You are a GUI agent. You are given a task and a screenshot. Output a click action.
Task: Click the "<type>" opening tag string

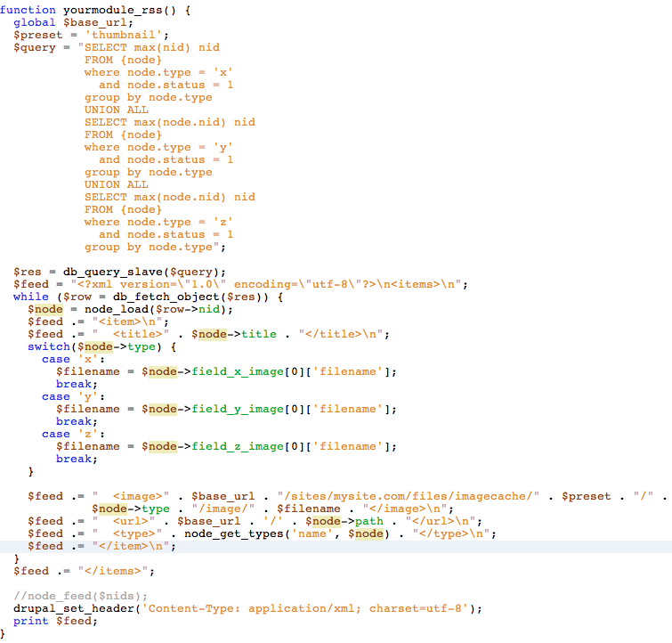[x=127, y=533]
